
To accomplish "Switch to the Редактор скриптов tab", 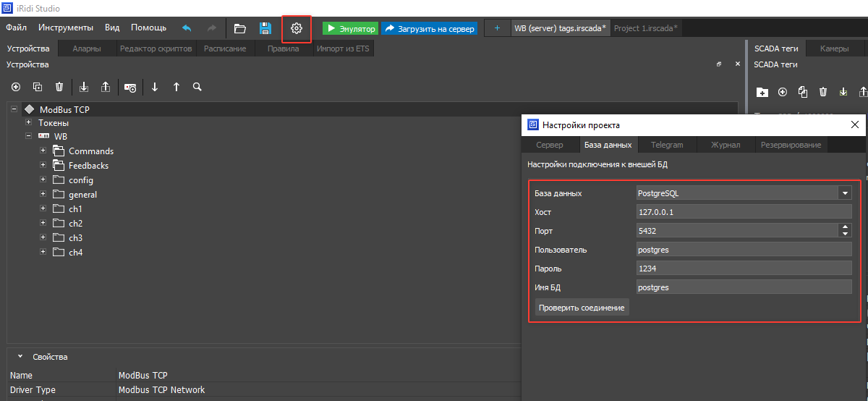I will click(x=156, y=49).
